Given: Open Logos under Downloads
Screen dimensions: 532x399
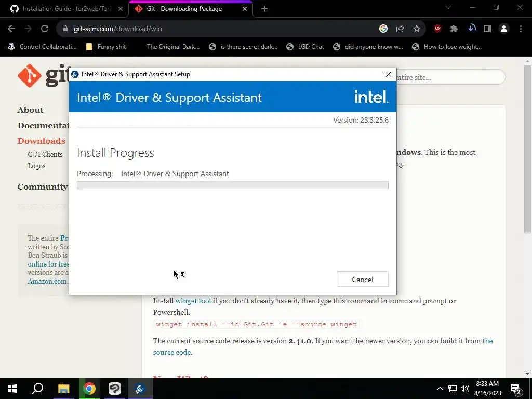Looking at the screenshot, I should (x=37, y=166).
